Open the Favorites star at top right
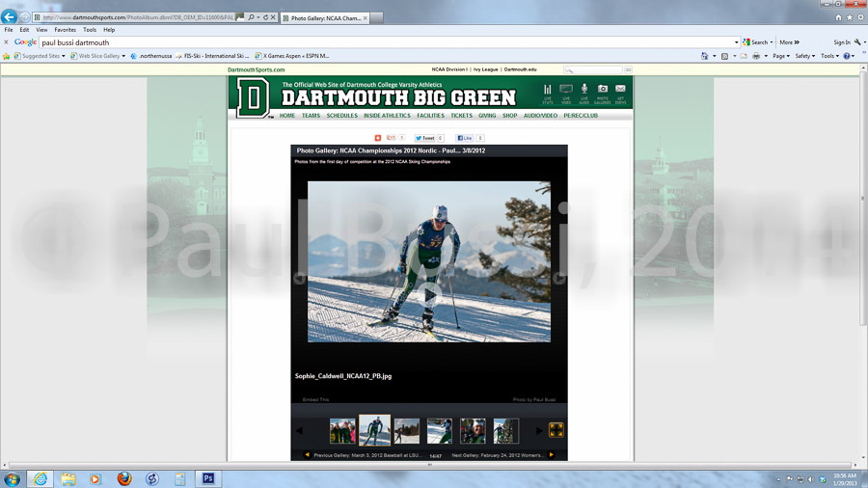Viewport: 868px width, 488px height. tap(850, 17)
